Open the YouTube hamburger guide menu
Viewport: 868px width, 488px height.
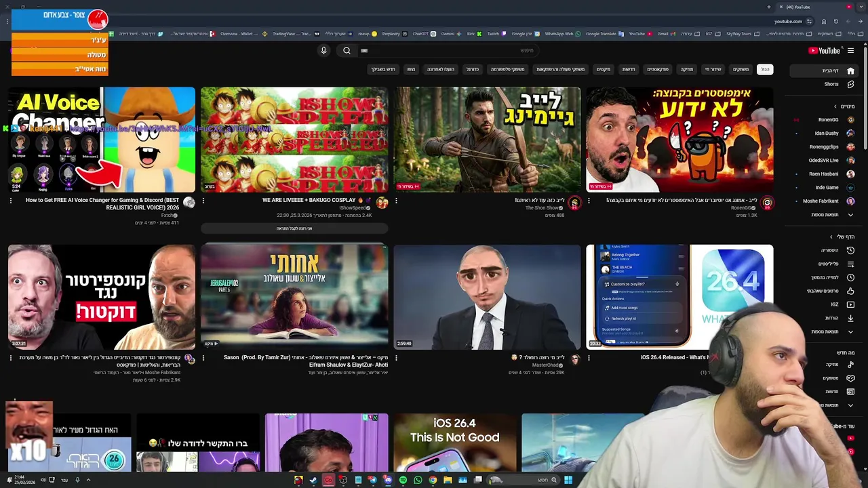point(850,50)
